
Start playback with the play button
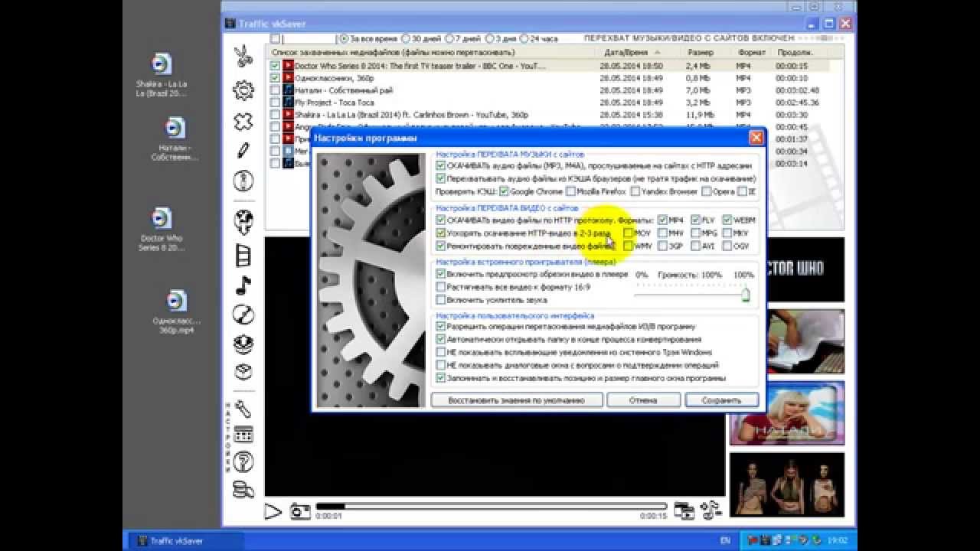(273, 511)
